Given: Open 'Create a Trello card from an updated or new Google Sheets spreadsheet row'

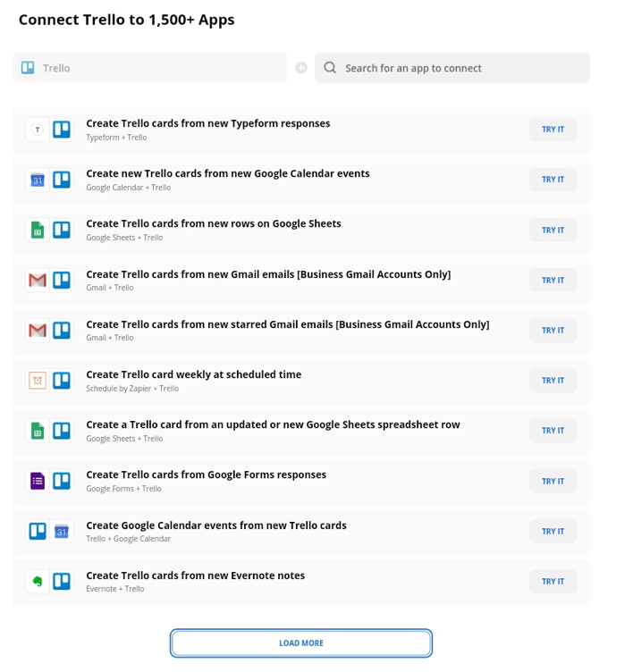Looking at the screenshot, I should [x=274, y=424].
